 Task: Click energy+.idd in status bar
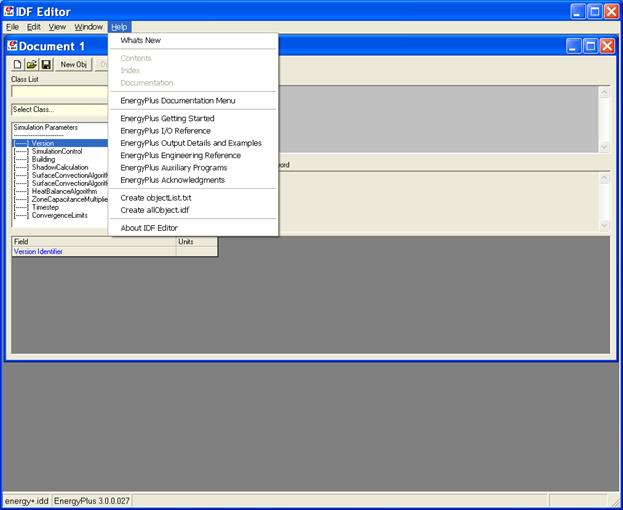(x=27, y=501)
